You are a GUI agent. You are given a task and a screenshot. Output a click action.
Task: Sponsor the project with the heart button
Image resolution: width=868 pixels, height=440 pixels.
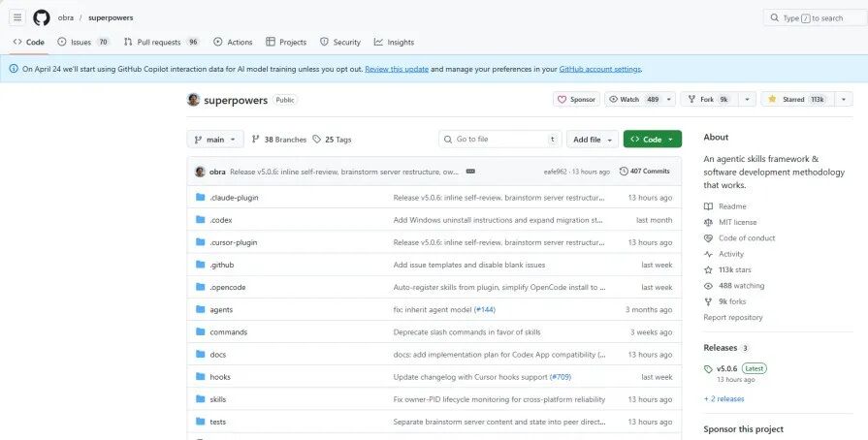click(x=576, y=100)
